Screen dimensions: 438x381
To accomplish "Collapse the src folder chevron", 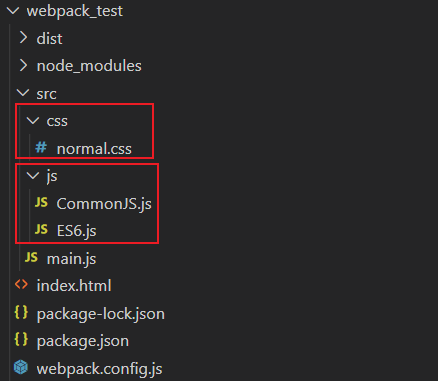I will click(23, 93).
